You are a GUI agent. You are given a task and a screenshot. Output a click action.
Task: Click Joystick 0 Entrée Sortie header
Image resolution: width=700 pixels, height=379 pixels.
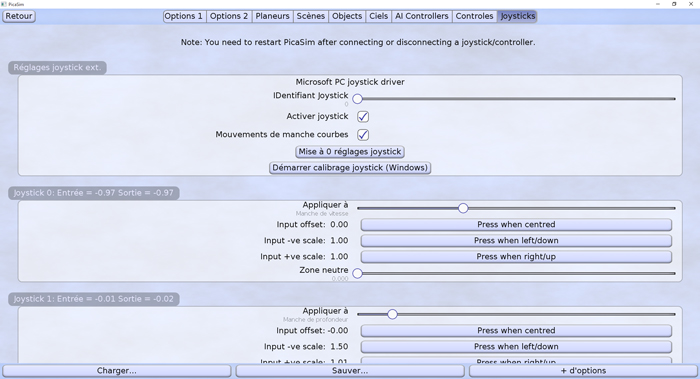click(94, 193)
